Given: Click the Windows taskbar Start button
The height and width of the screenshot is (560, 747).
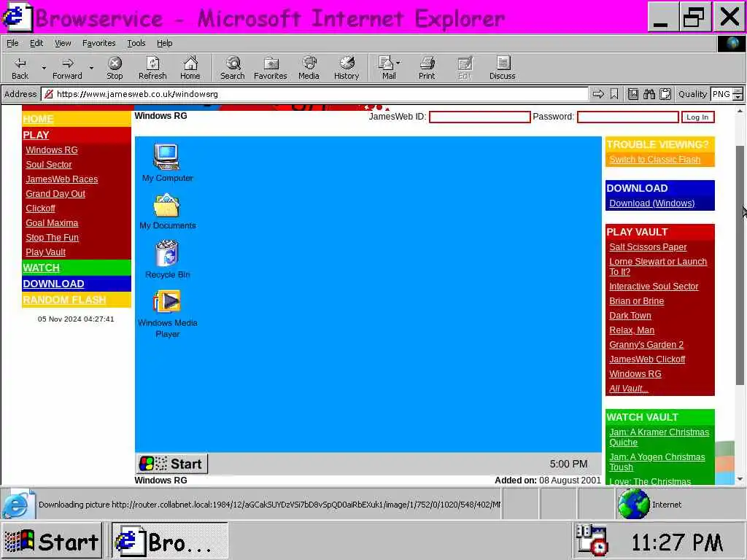Looking at the screenshot, I should tap(52, 542).
